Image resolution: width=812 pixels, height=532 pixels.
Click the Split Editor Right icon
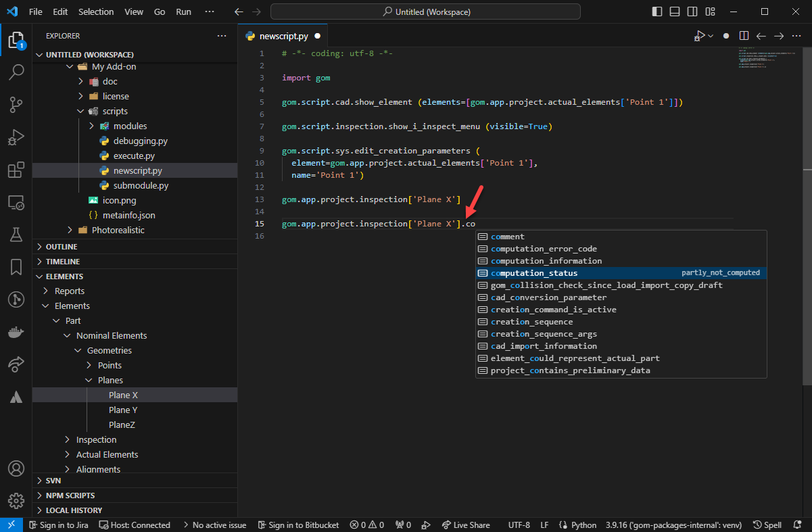tap(744, 36)
